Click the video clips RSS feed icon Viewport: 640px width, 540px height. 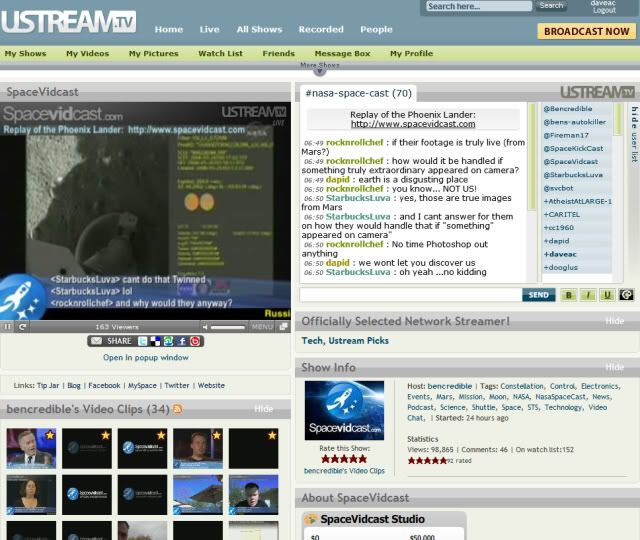click(x=178, y=409)
